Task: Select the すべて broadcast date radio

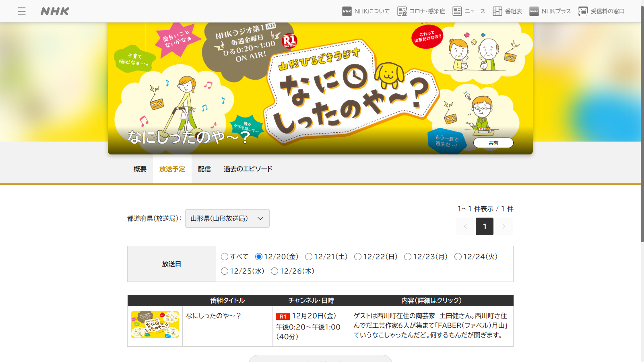Action: coord(225,257)
